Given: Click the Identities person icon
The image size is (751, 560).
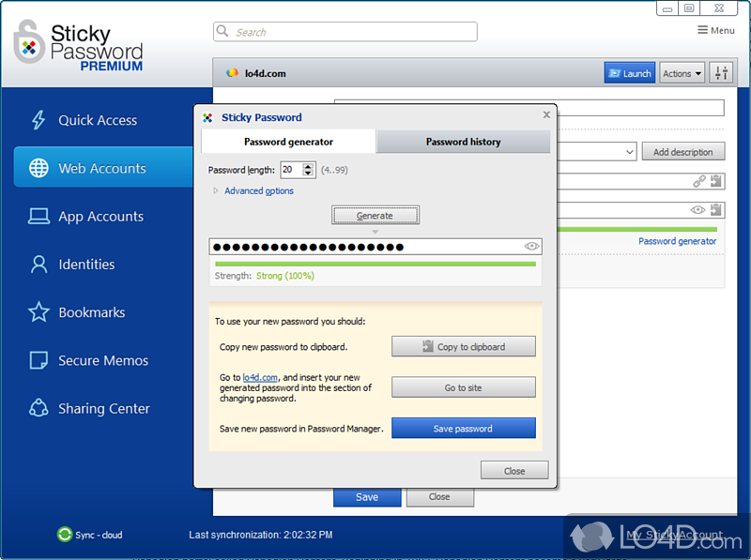Looking at the screenshot, I should click(38, 265).
